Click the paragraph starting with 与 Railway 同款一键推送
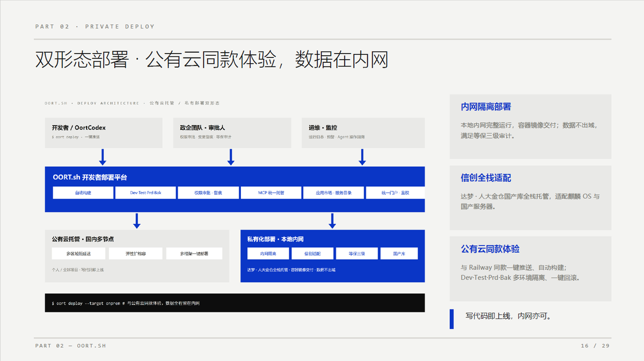The height and width of the screenshot is (361, 644). click(x=521, y=272)
